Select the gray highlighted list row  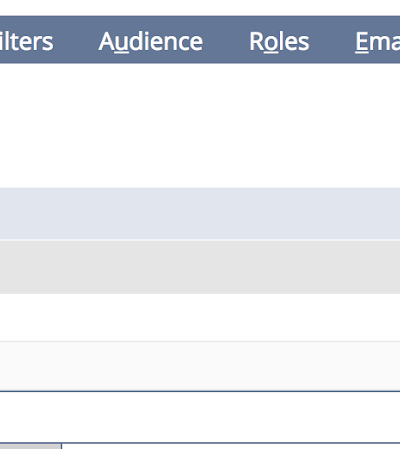tap(200, 267)
